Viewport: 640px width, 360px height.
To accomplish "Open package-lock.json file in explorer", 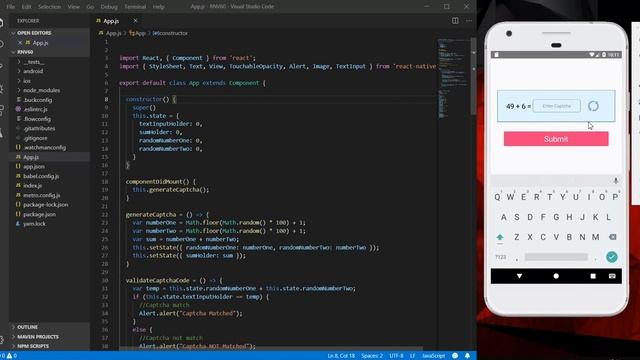I will coord(49,204).
